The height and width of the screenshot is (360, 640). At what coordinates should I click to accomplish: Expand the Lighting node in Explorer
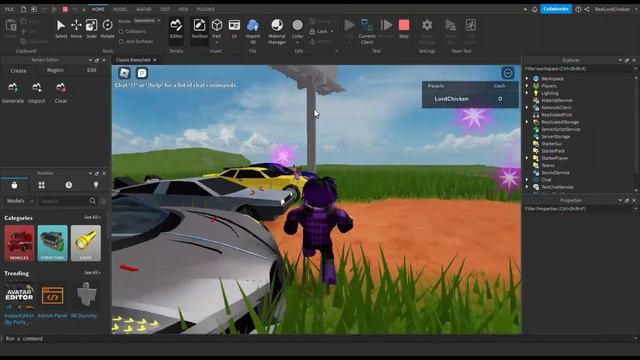click(x=527, y=93)
